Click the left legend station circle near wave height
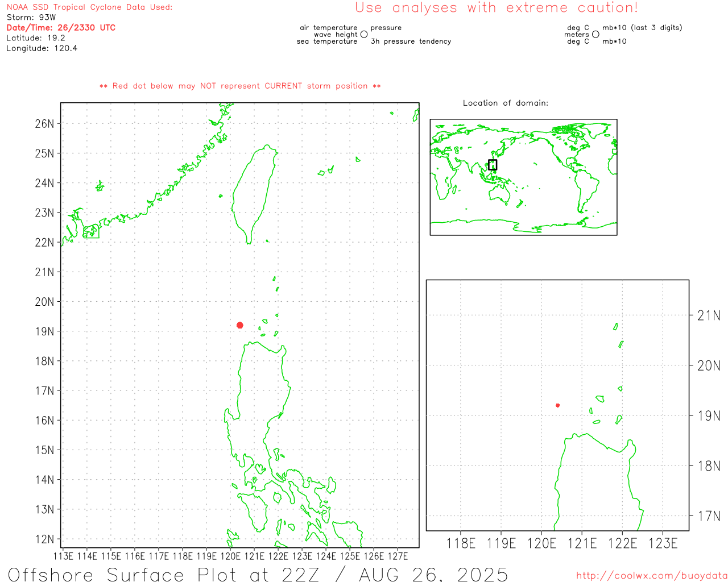 pyautogui.click(x=364, y=34)
